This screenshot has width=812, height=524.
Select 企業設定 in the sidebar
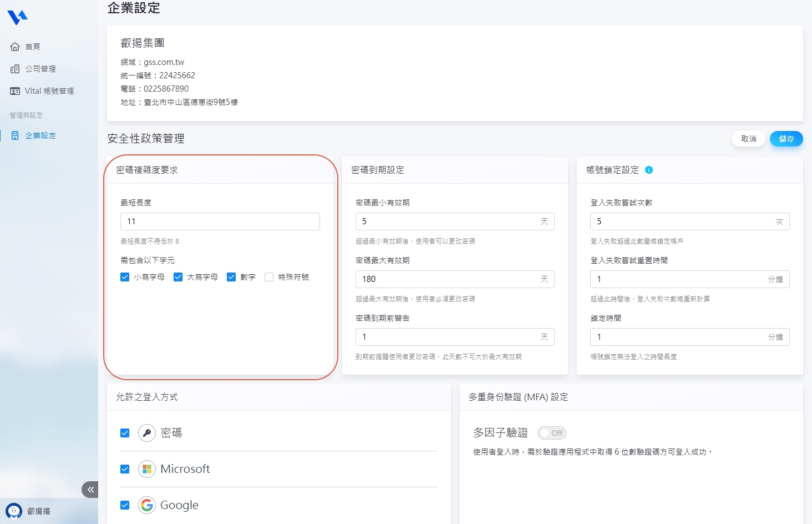40,135
